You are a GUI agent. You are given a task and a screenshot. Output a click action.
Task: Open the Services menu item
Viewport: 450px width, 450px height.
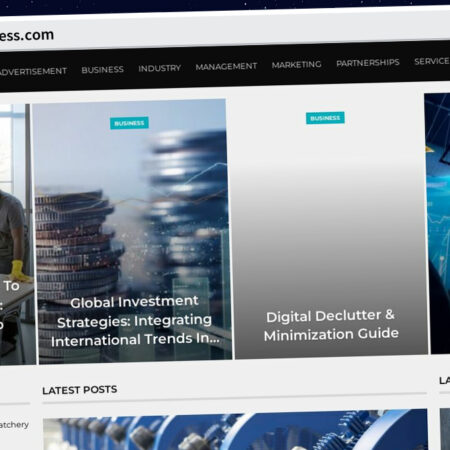(x=432, y=61)
